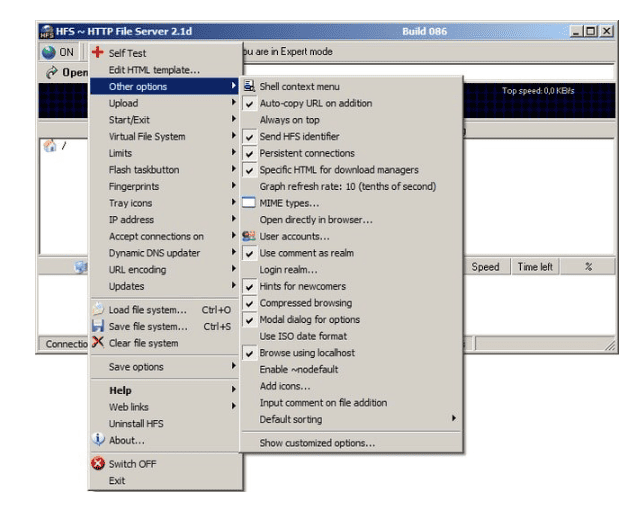
Task: Choose Uninstall HFS from menu
Action: click(x=164, y=423)
